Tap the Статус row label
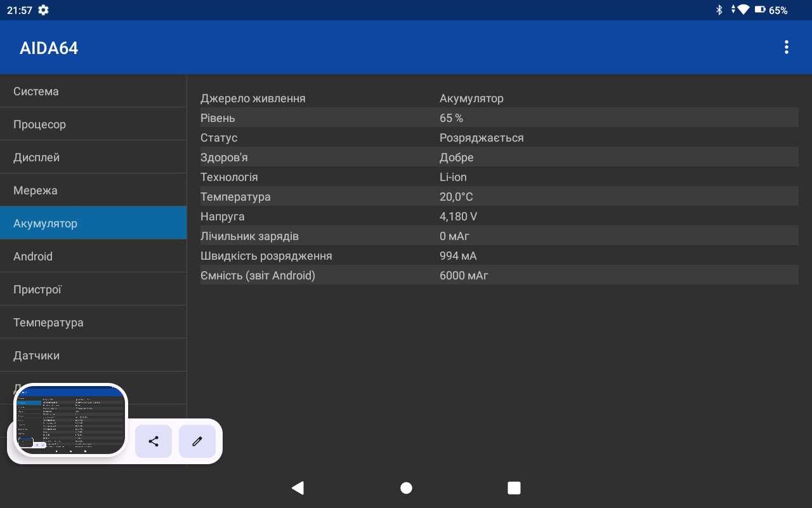 219,138
